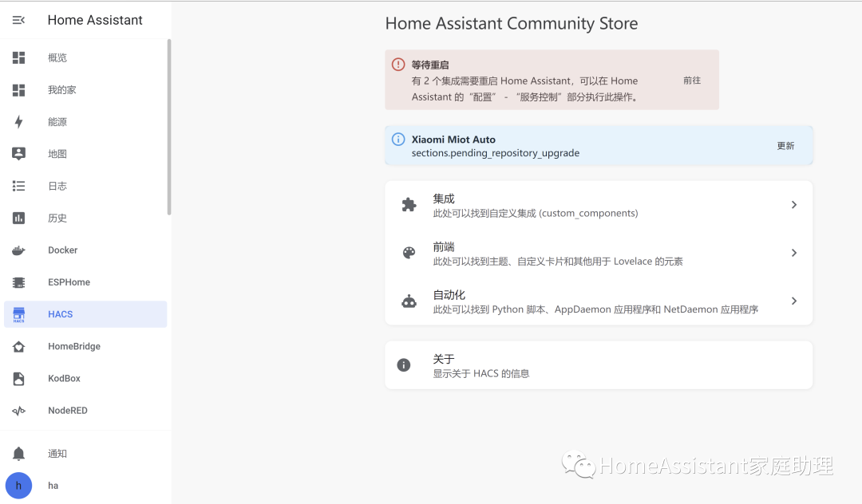The height and width of the screenshot is (504, 862).
Task: Open 日志 in the sidebar
Action: 85,186
